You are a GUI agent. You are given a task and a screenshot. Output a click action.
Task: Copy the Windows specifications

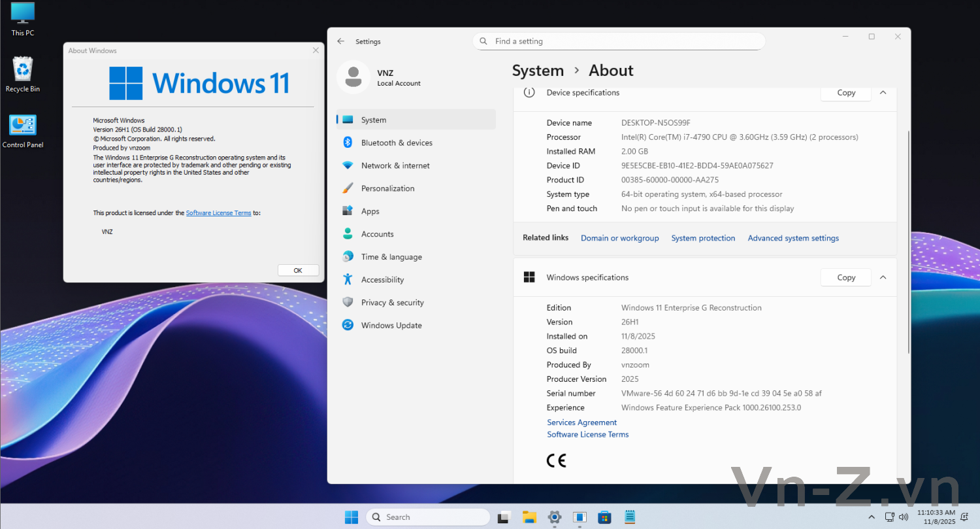click(845, 277)
